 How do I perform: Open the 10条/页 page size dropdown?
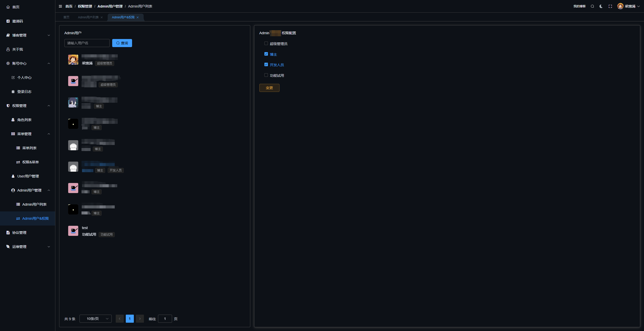click(x=96, y=319)
